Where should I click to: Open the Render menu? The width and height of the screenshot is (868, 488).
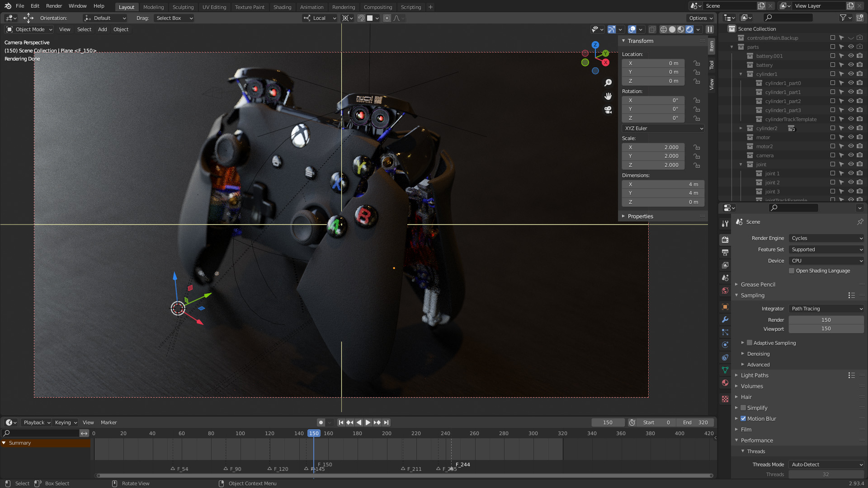click(x=54, y=6)
